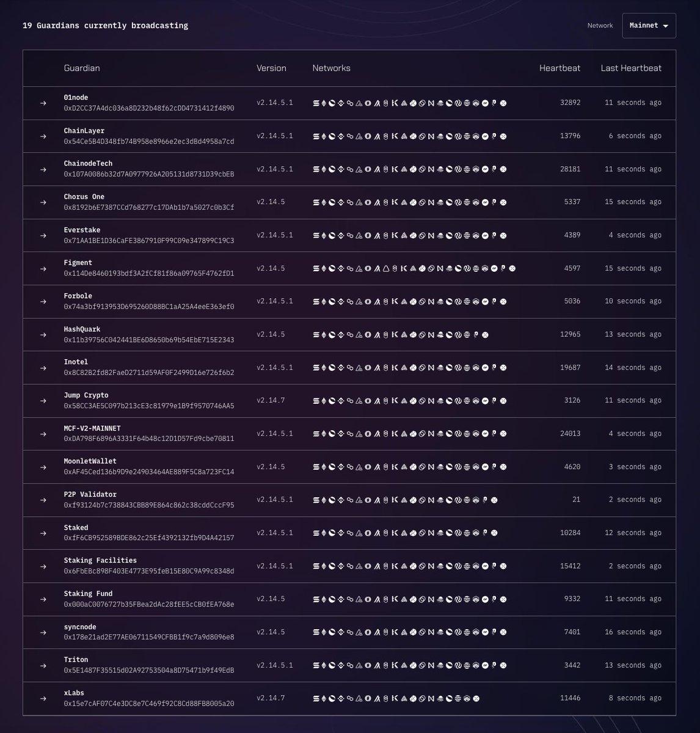Click the BNB chain icon in ChainodeTech row
This screenshot has height=733, width=700.
point(341,169)
